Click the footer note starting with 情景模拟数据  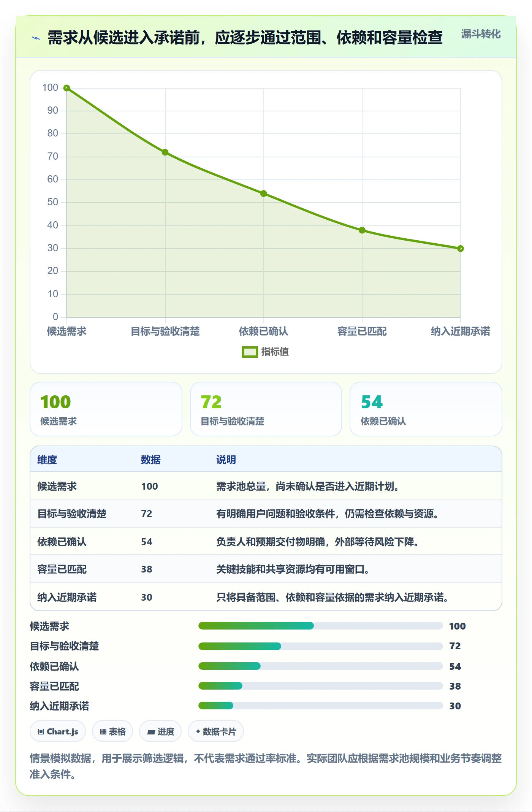[266, 766]
